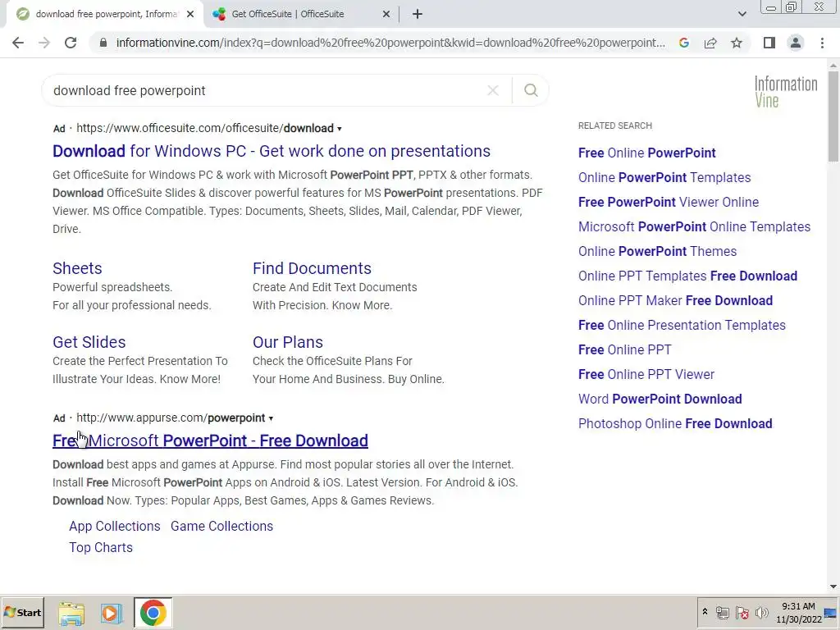840x630 pixels.
Task: Expand appurse.com ad URL dropdown arrow
Action: pos(271,418)
